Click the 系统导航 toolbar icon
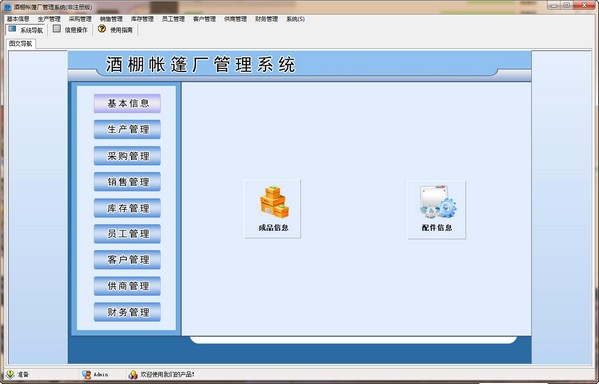 pyautogui.click(x=12, y=29)
